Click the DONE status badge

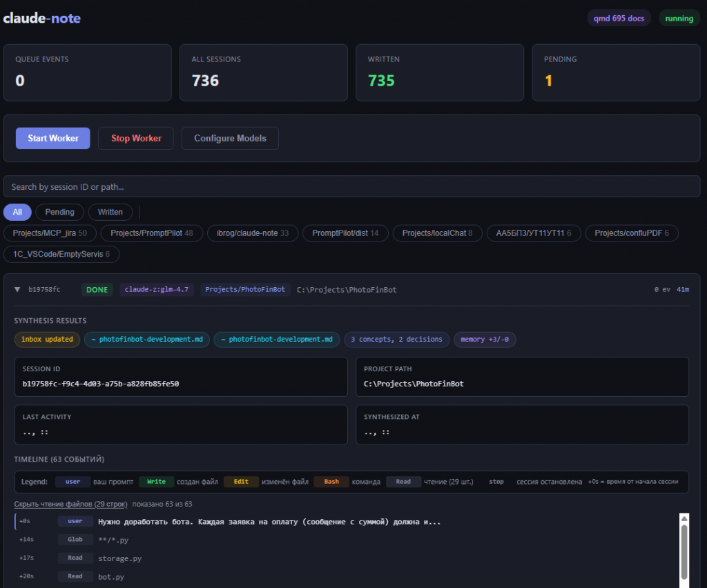coord(97,290)
